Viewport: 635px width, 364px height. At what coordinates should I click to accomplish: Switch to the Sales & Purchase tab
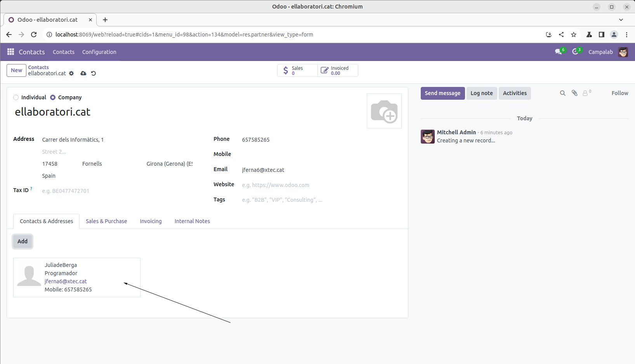pyautogui.click(x=106, y=221)
